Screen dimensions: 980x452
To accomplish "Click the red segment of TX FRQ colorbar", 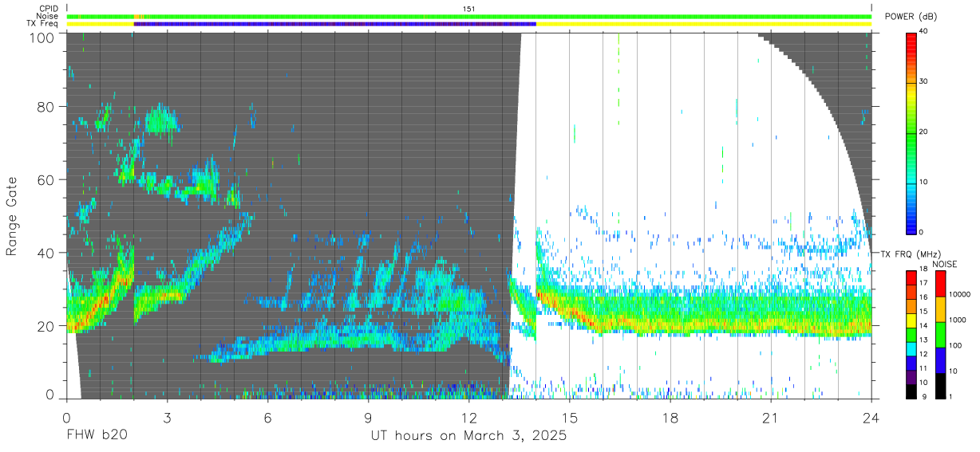I will coord(911,278).
